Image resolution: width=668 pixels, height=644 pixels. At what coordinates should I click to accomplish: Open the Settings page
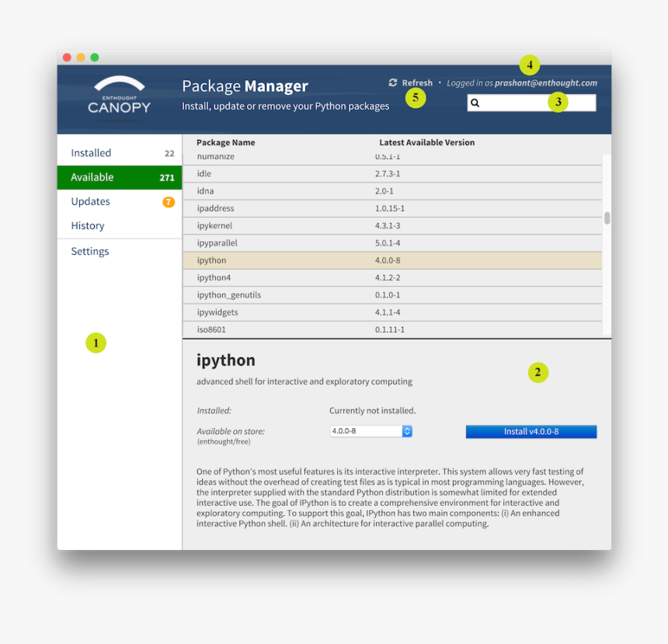pos(89,250)
